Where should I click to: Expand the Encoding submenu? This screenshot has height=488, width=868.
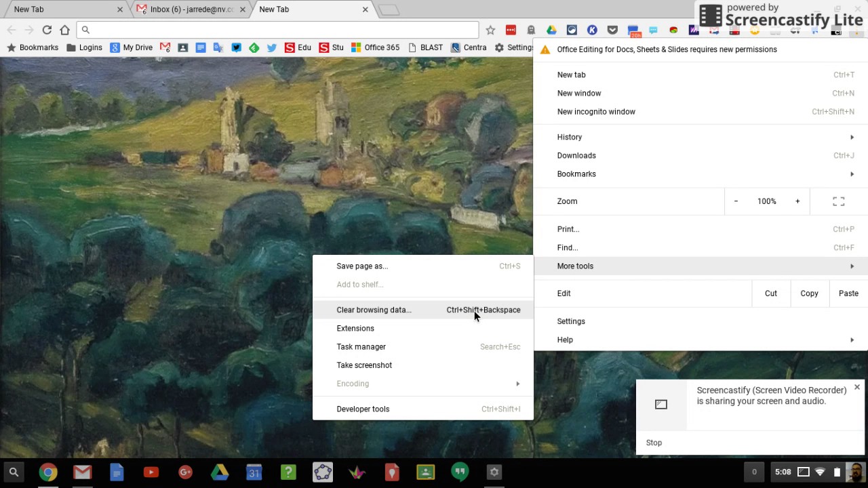[423, 384]
